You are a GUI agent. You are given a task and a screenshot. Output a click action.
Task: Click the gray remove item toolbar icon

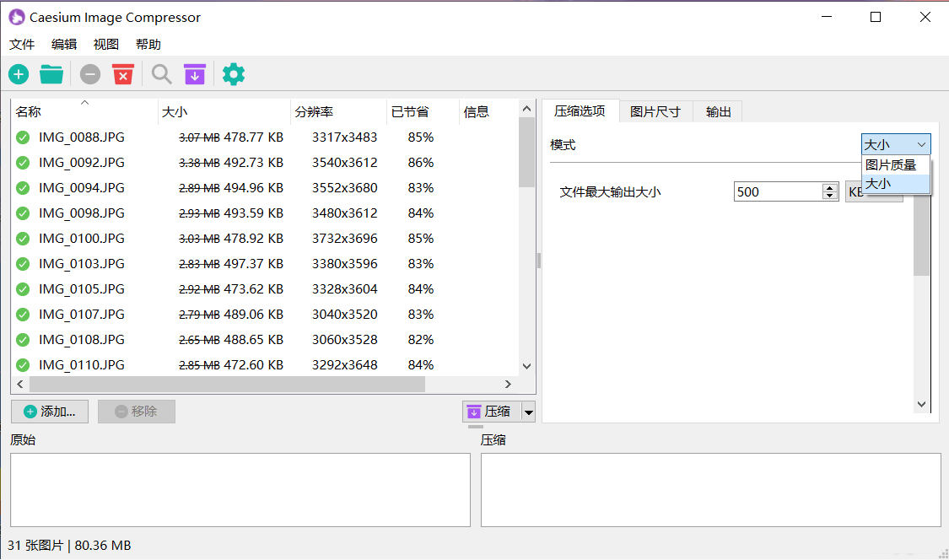click(90, 74)
